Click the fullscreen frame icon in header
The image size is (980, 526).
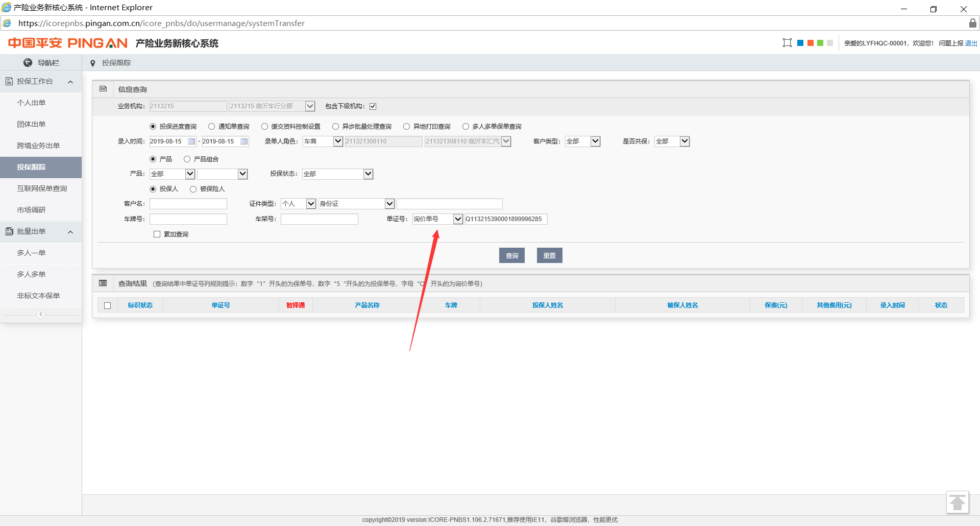787,43
